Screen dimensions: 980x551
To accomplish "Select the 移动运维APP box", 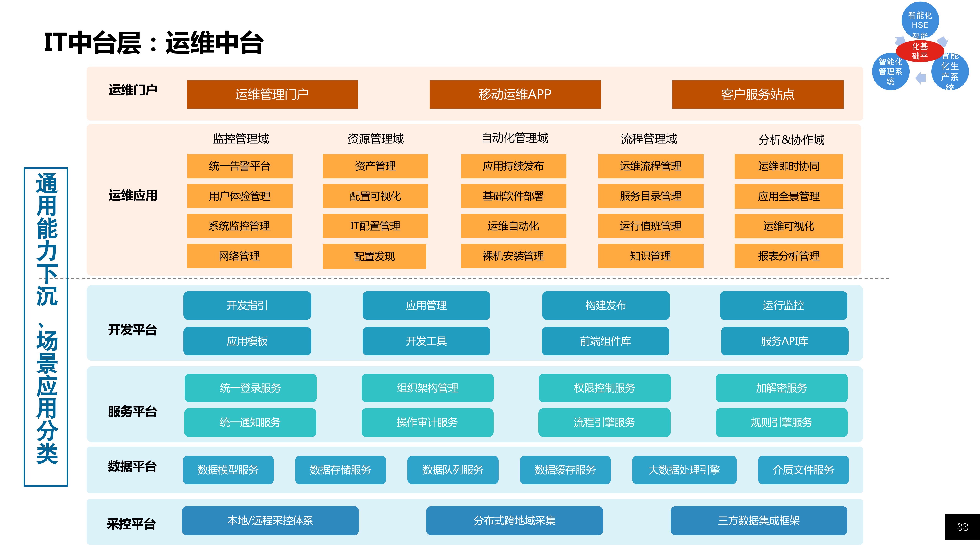I will (x=515, y=94).
